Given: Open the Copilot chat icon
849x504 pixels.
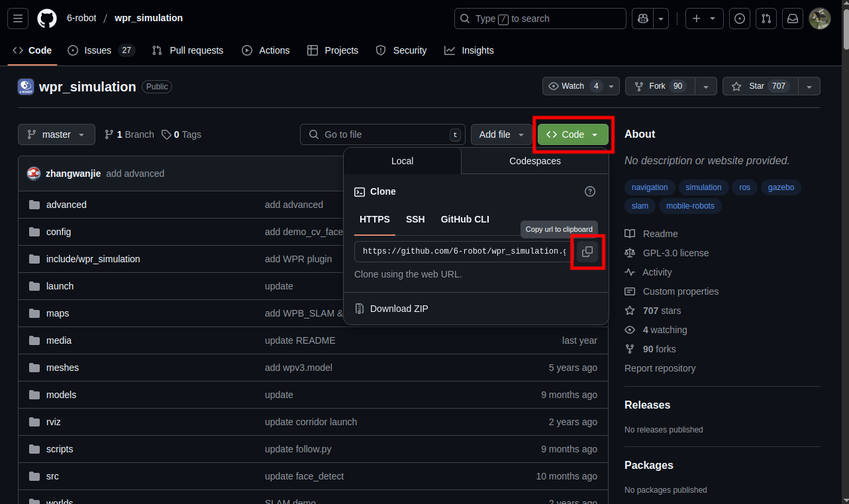Looking at the screenshot, I should [642, 19].
